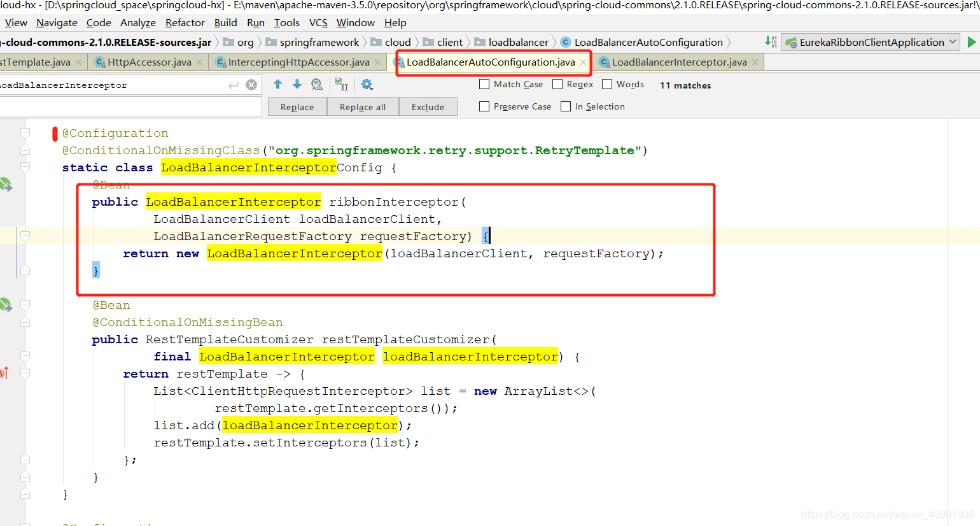Viewport: 980px width, 526px height.
Task: Switch to InterceptingHttpAccessor.java tab
Action: (298, 62)
